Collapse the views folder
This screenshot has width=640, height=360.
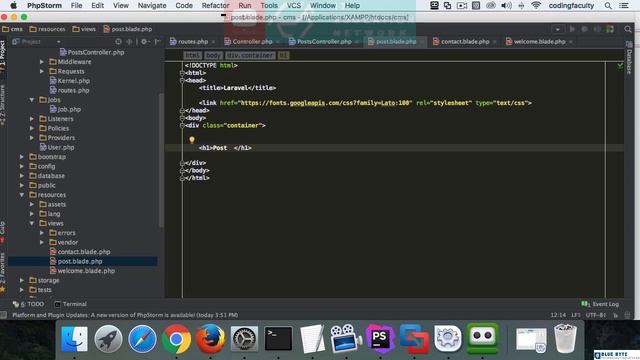[x=31, y=223]
